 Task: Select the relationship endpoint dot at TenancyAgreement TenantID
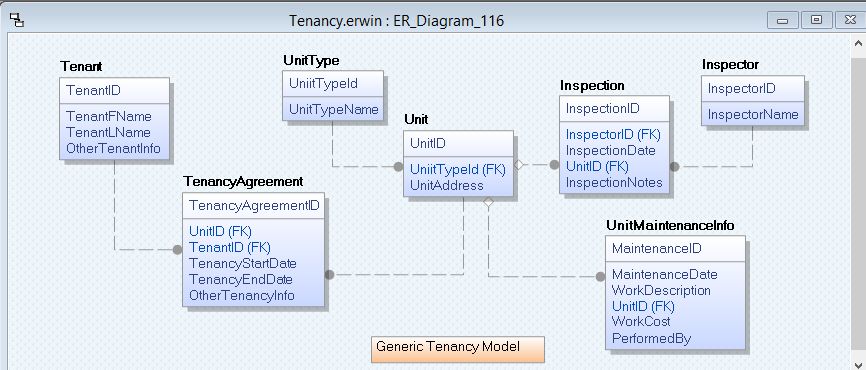coord(177,250)
